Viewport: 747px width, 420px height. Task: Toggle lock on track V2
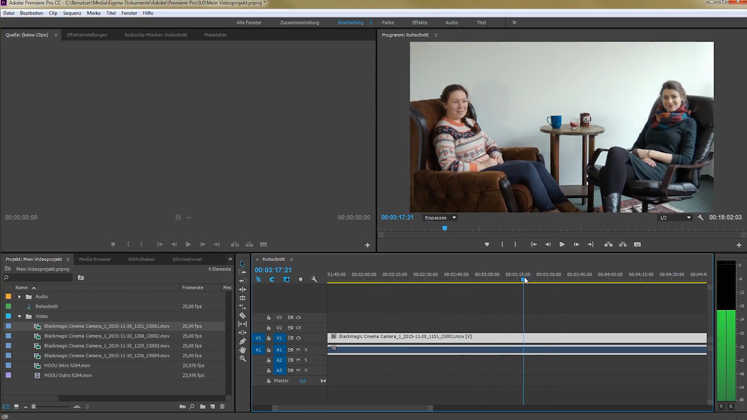[x=269, y=328]
